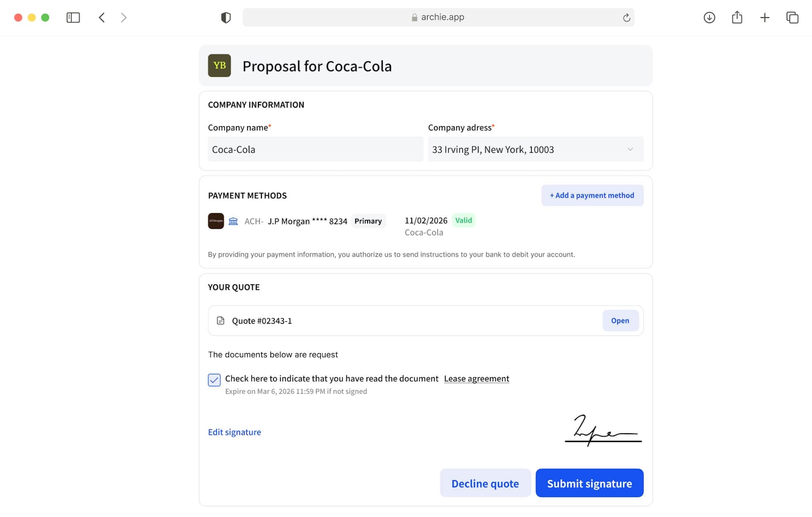Open the Lease agreement document link
The width and height of the screenshot is (812, 517).
pos(476,378)
